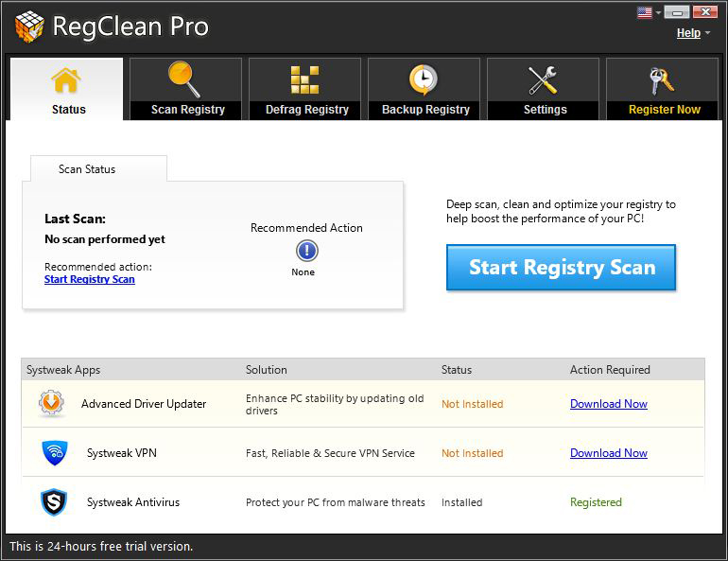728x561 pixels.
Task: Click the Action Required column header
Action: (610, 370)
